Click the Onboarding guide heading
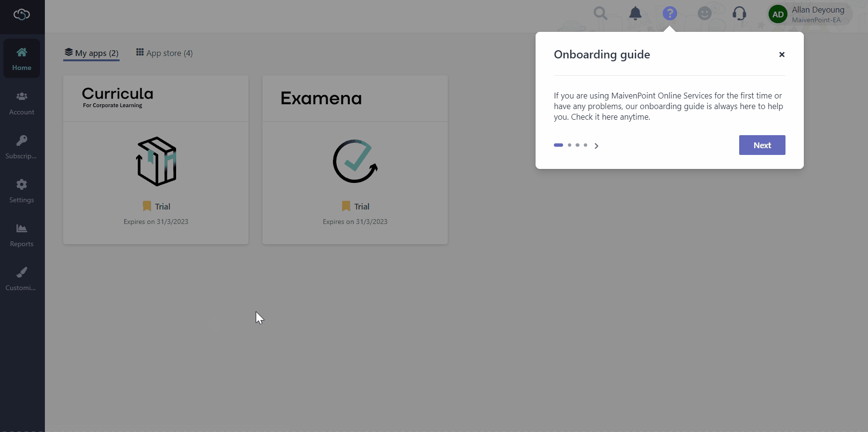 (602, 55)
